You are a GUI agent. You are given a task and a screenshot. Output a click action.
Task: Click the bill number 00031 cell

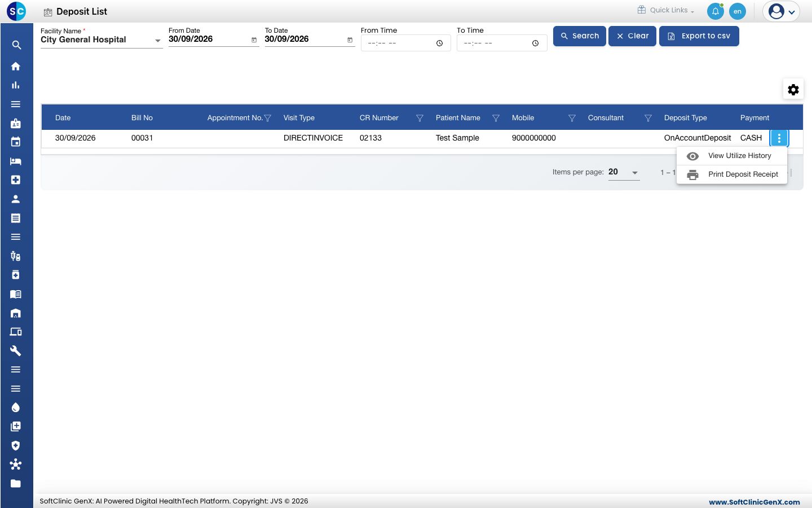[142, 138]
